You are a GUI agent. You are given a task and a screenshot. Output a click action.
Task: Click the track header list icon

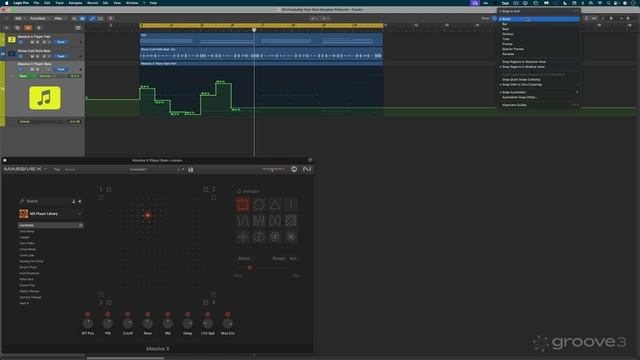[78, 28]
